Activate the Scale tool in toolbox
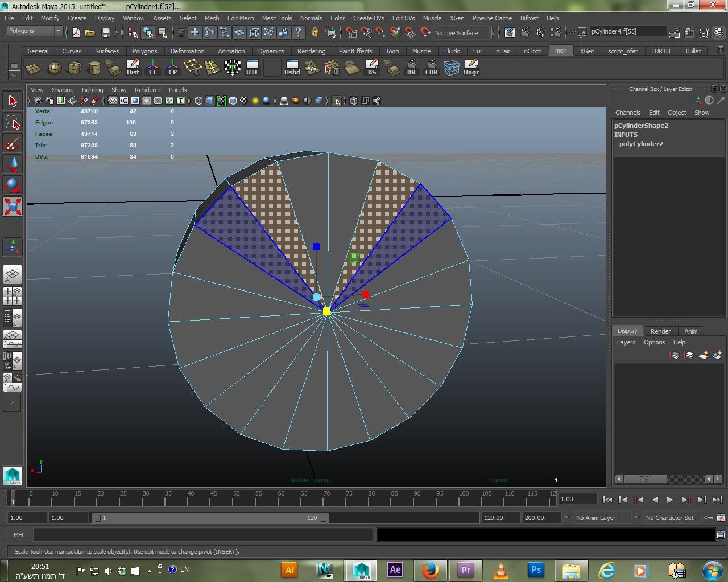The width and height of the screenshot is (728, 582). pos(12,206)
